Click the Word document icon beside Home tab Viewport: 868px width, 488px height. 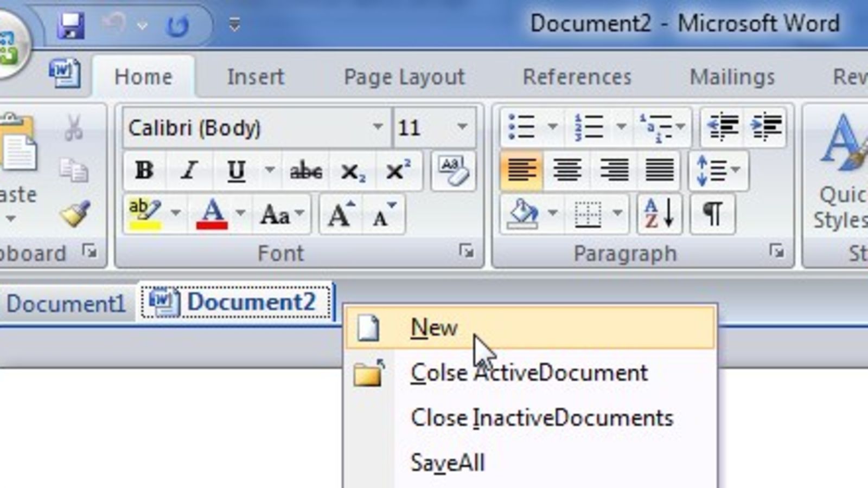point(65,73)
